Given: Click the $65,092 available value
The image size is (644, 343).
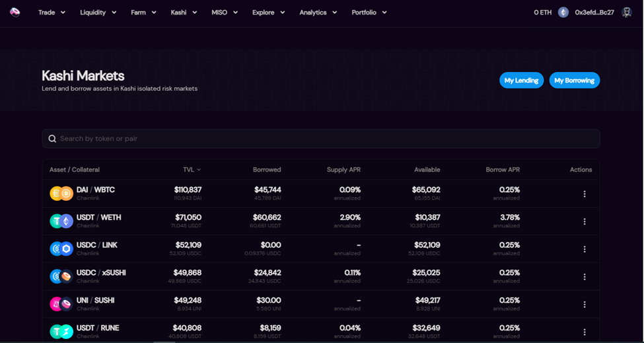Looking at the screenshot, I should coord(426,190).
